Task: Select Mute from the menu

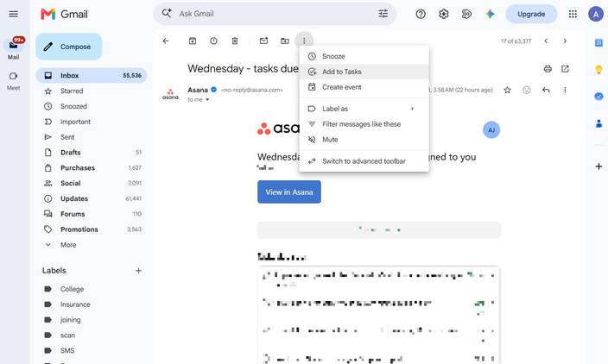Action: click(x=364, y=140)
